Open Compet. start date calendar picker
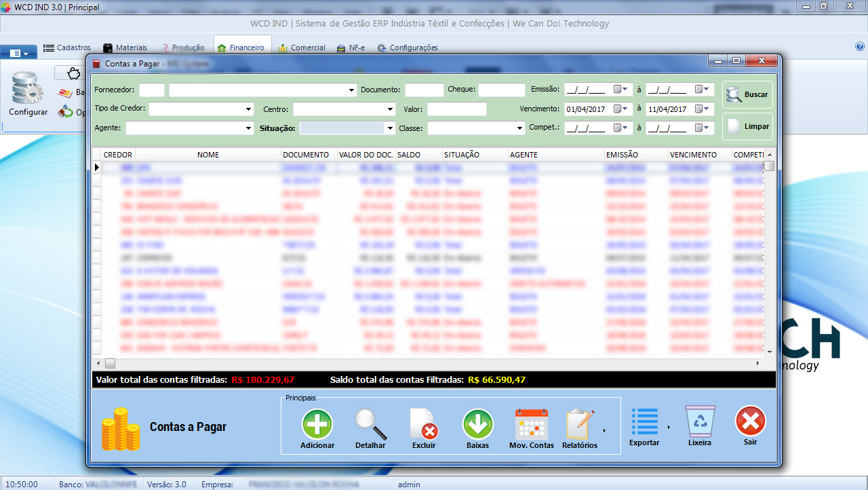This screenshot has width=868, height=490. tap(620, 128)
